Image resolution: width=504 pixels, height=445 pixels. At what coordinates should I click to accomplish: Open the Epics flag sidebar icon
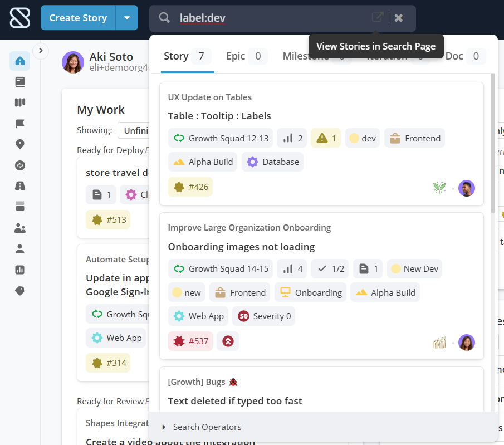pos(20,124)
